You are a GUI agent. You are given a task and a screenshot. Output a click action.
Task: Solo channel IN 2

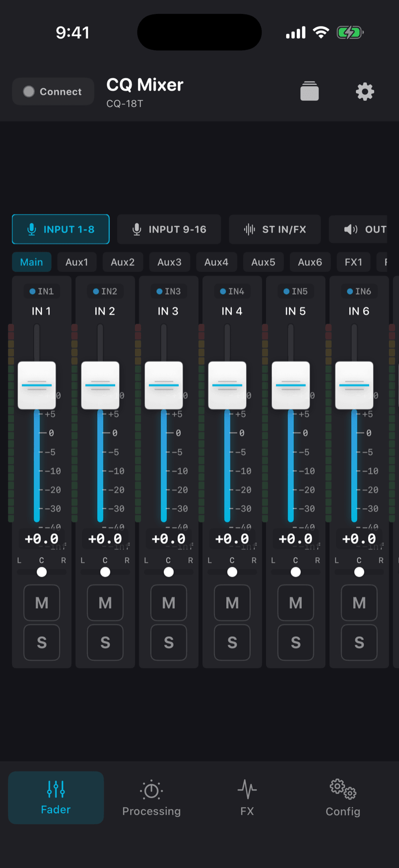(105, 642)
